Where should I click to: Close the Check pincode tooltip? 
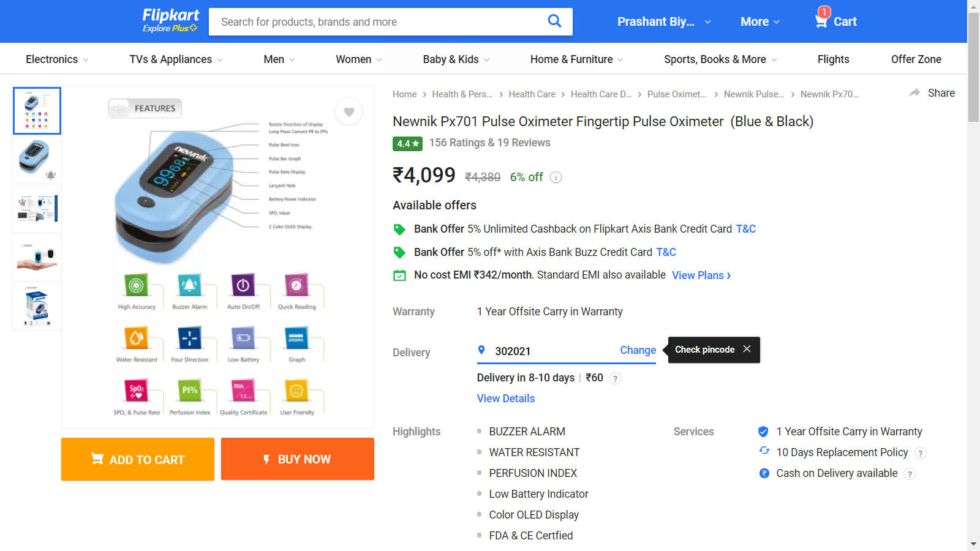(747, 349)
